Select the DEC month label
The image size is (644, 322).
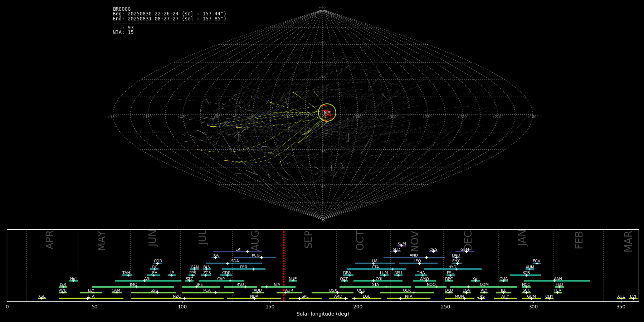click(x=468, y=241)
